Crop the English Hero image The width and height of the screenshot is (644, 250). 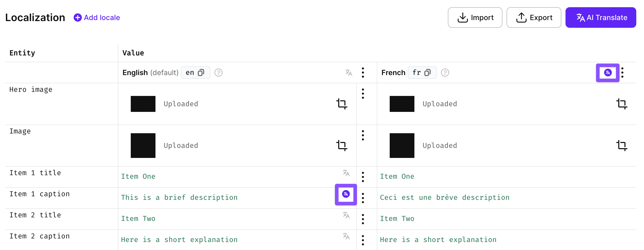(x=342, y=104)
